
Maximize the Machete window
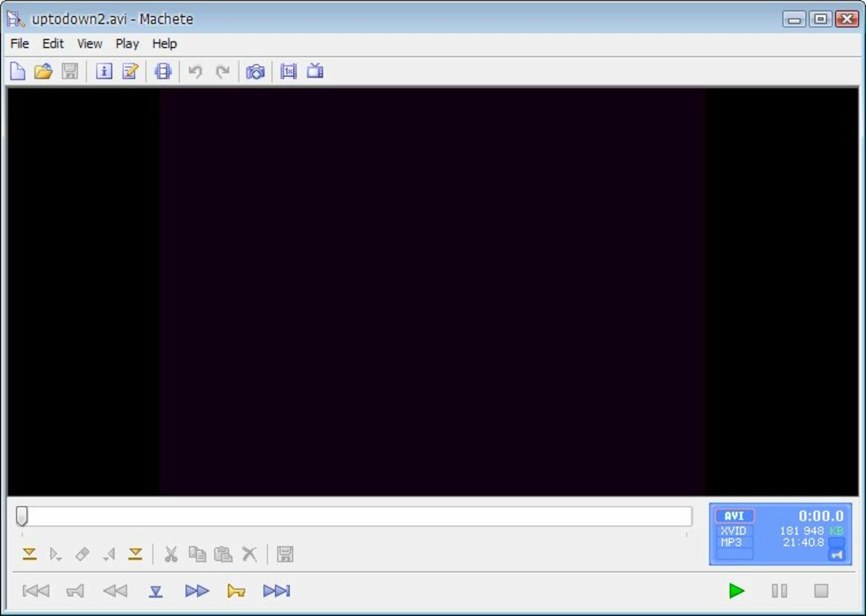(x=821, y=19)
